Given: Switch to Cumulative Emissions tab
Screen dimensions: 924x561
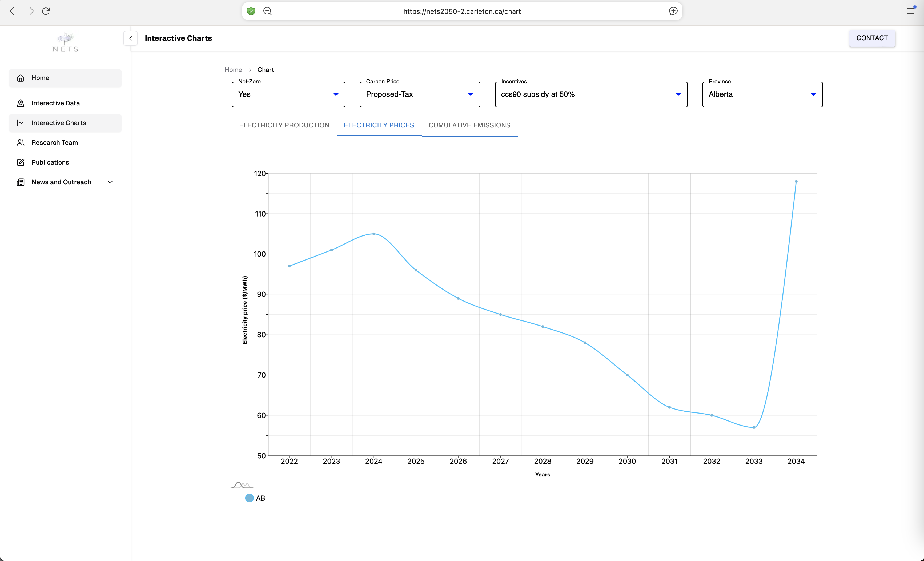Looking at the screenshot, I should point(469,125).
